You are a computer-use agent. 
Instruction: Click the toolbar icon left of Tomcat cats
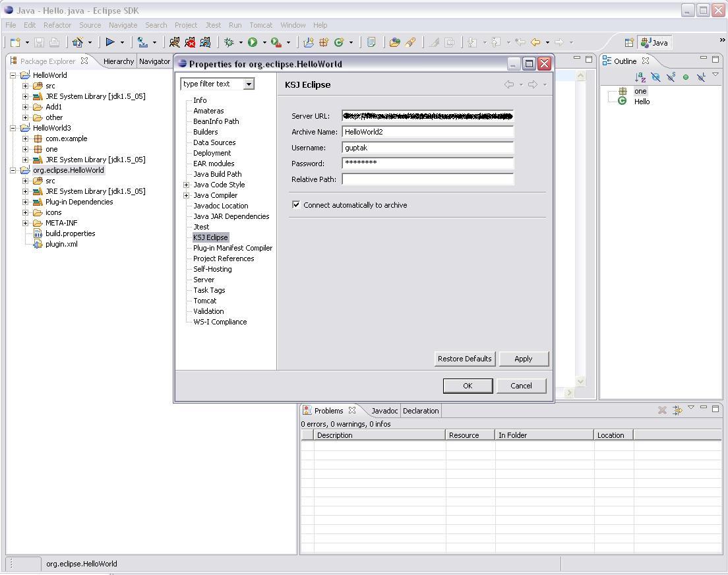pos(142,42)
